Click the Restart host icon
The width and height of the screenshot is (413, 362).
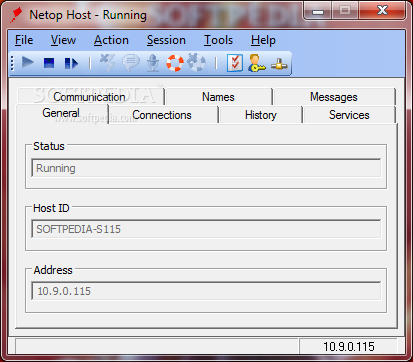tap(71, 63)
